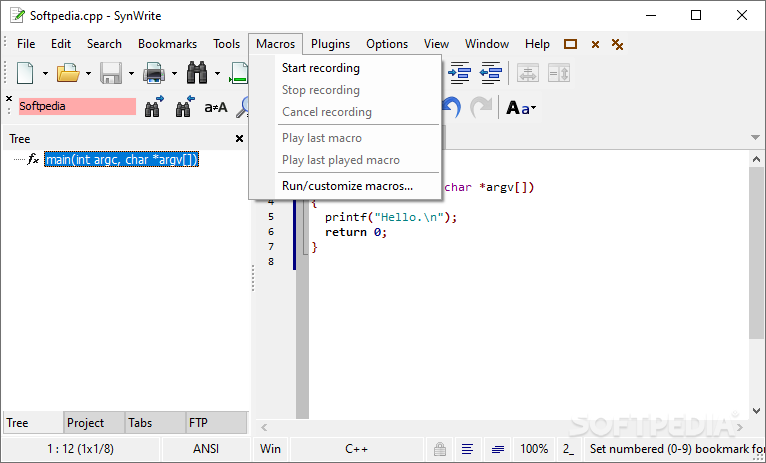This screenshot has height=463, width=766.
Task: Open the Save dropdown arrow
Action: pos(131,74)
